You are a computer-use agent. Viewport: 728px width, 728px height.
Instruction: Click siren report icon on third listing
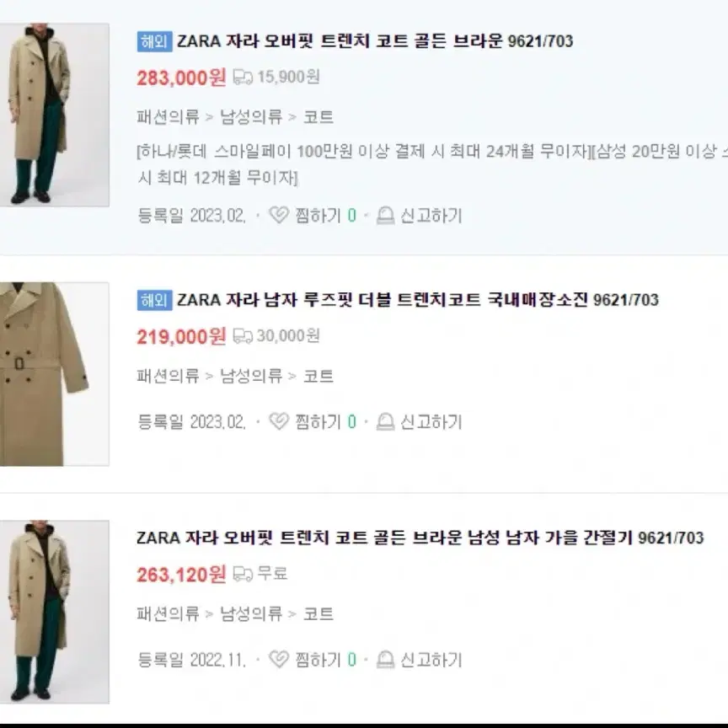(385, 659)
